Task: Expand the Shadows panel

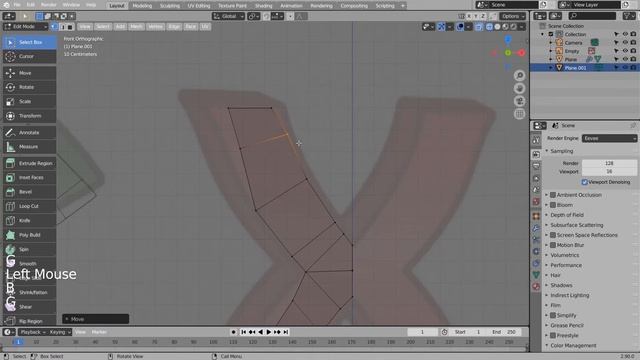Action: [x=561, y=285]
